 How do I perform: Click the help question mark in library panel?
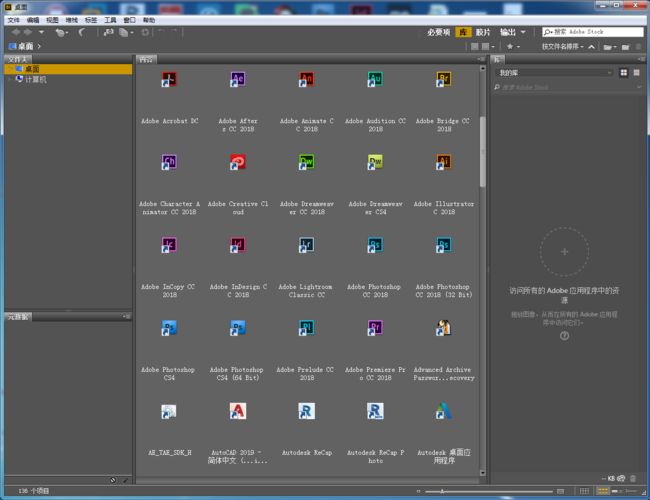pyautogui.click(x=564, y=336)
